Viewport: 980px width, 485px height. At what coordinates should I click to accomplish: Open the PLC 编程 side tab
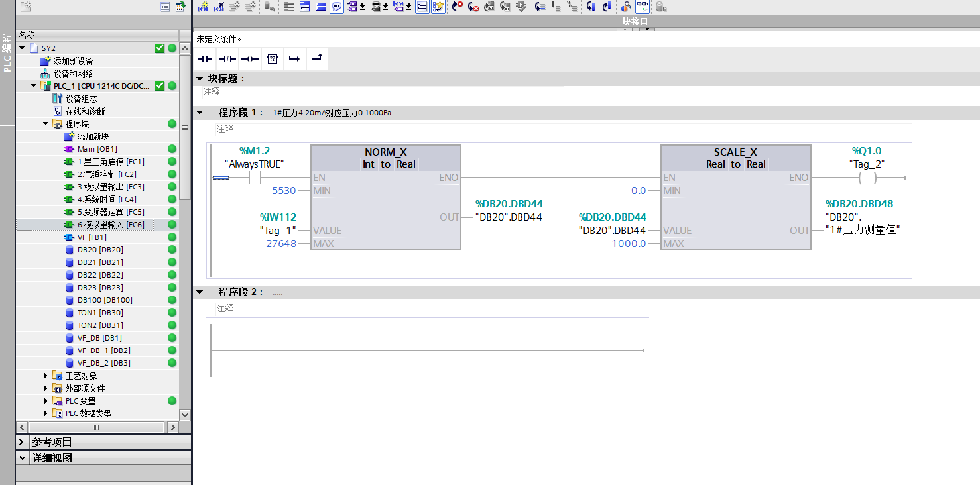(7, 53)
